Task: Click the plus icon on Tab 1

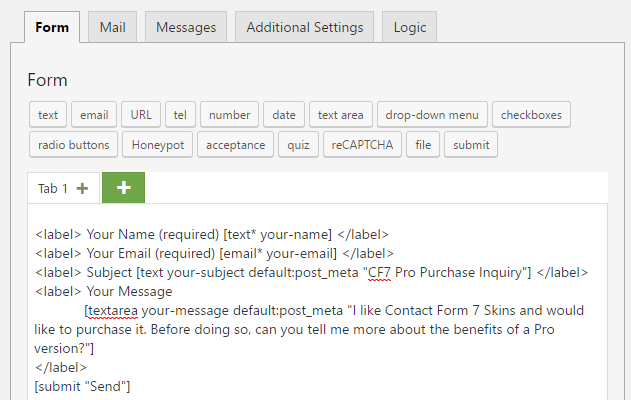Action: pos(82,188)
